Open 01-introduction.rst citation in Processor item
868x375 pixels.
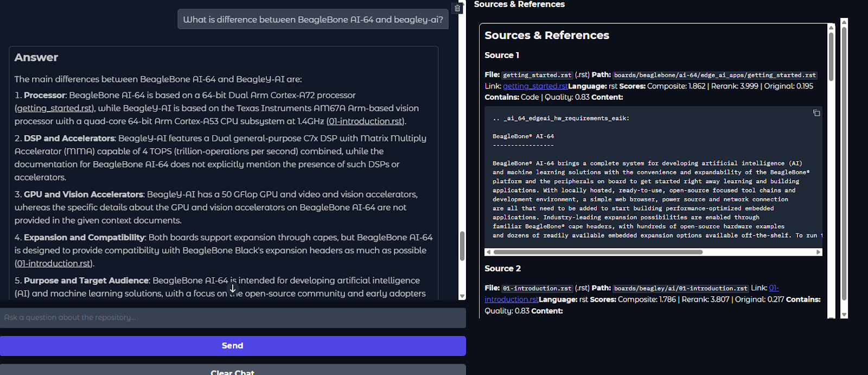(366, 121)
